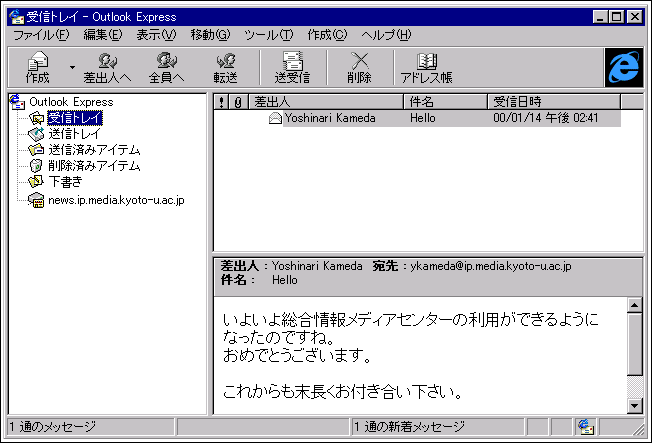Viewport: 652px width, 443px height.
Task: Click the connection status icon in status bar
Action: point(586,427)
